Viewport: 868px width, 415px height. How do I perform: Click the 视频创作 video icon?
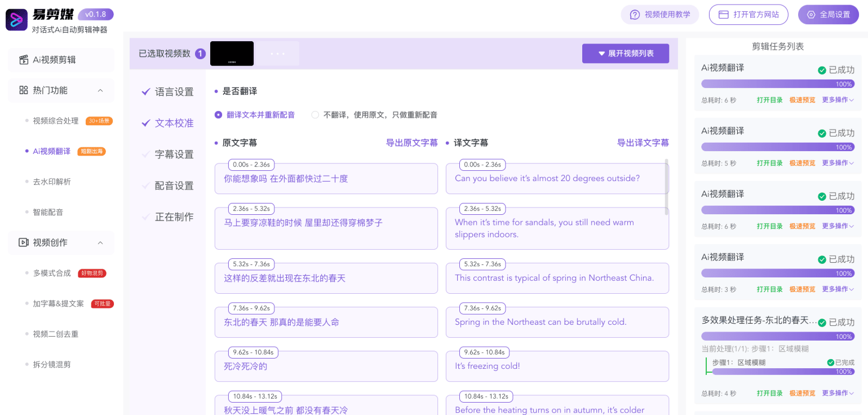pyautogui.click(x=24, y=242)
